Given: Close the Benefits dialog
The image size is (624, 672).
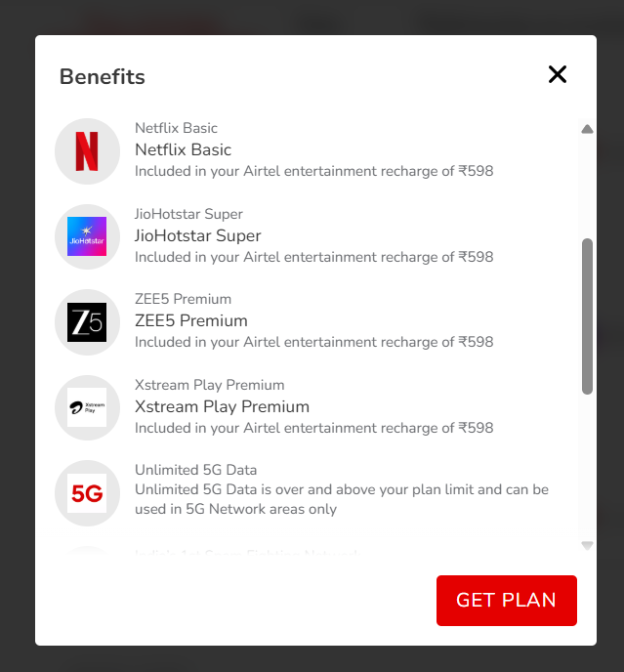Looking at the screenshot, I should (558, 74).
